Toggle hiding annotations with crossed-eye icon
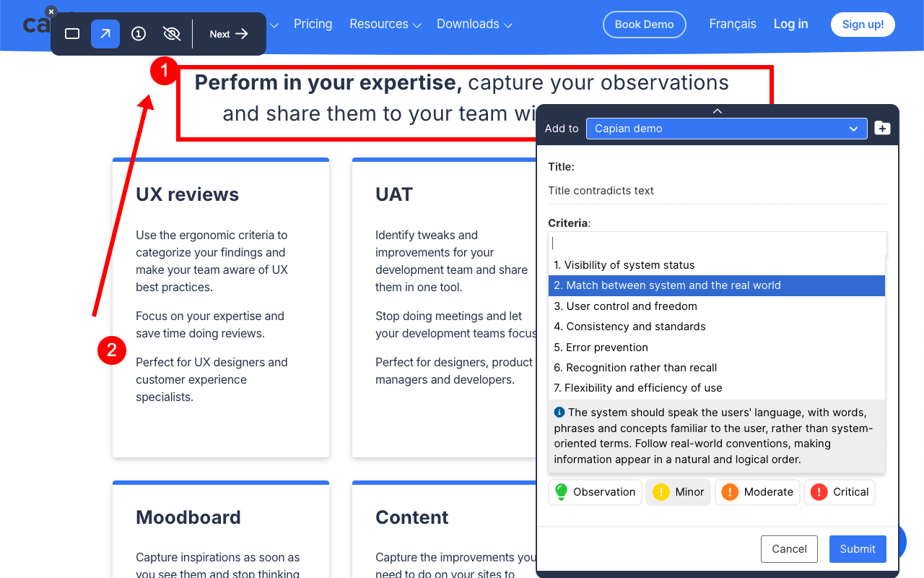Screen dimensions: 924x578 (x=172, y=34)
